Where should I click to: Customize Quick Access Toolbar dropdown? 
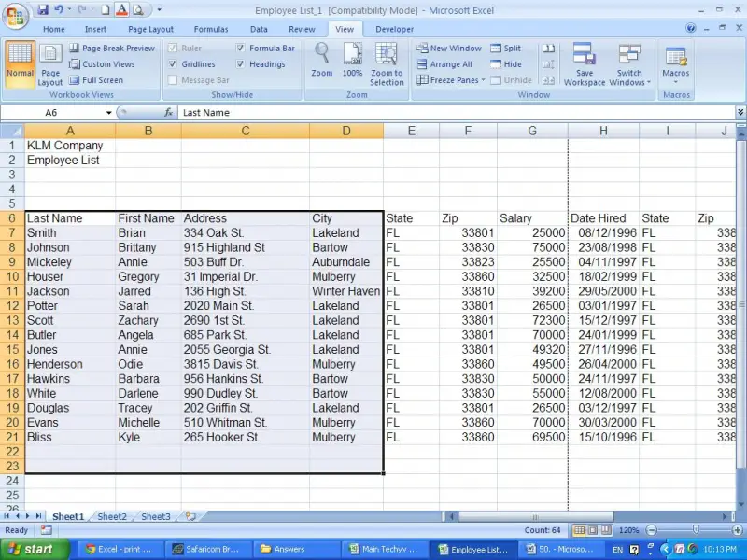coord(159,9)
